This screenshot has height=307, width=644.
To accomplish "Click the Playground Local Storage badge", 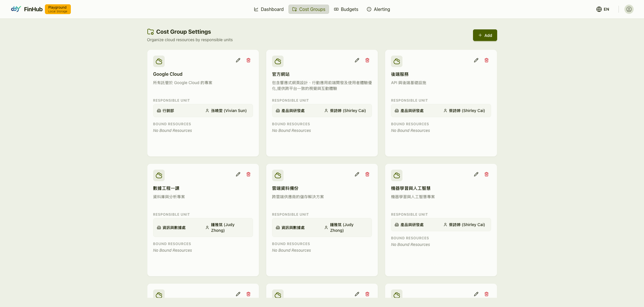I will [58, 9].
